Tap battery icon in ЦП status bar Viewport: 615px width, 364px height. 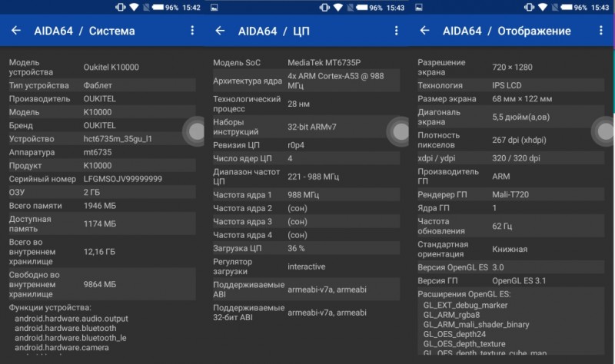(362, 7)
